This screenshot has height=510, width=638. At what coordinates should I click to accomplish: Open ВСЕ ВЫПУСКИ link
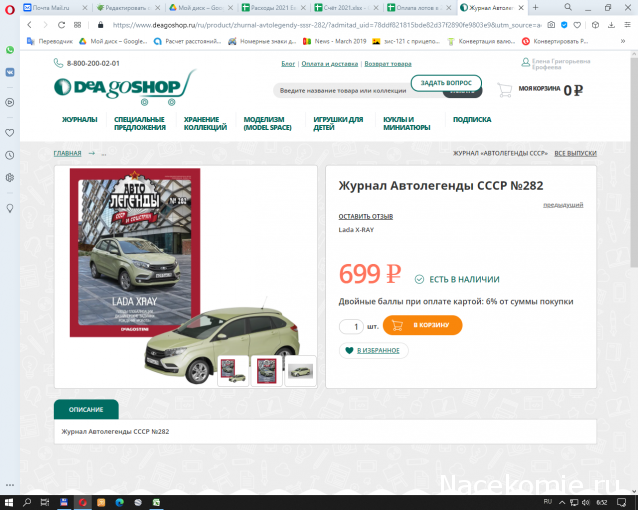point(575,153)
